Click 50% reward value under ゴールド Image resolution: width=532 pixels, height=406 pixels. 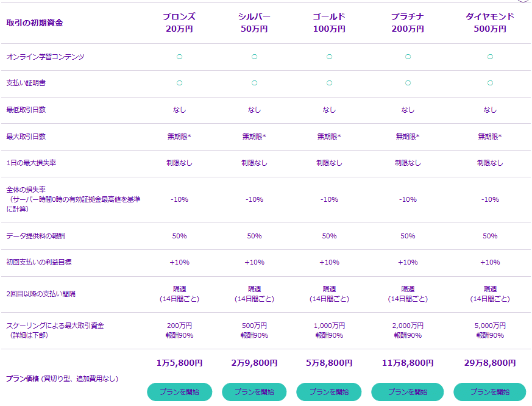click(329, 236)
